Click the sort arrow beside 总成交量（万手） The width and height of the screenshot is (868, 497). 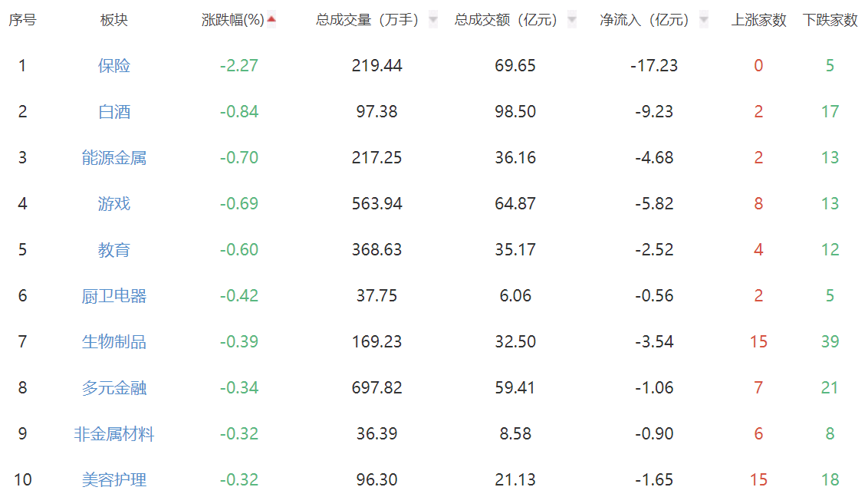tap(433, 21)
